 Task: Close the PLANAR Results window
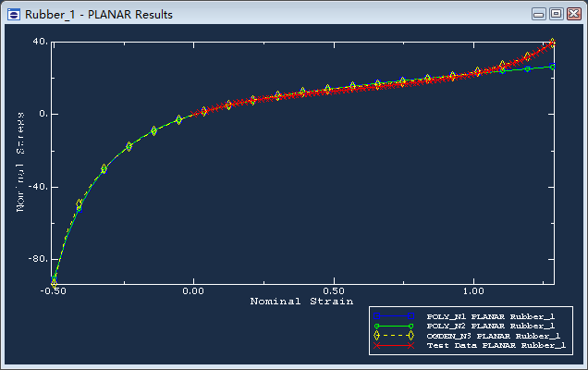coord(572,14)
